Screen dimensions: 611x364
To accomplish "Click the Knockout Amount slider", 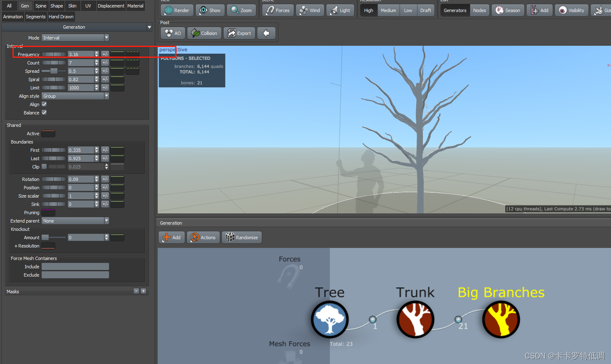I will pyautogui.click(x=54, y=238).
